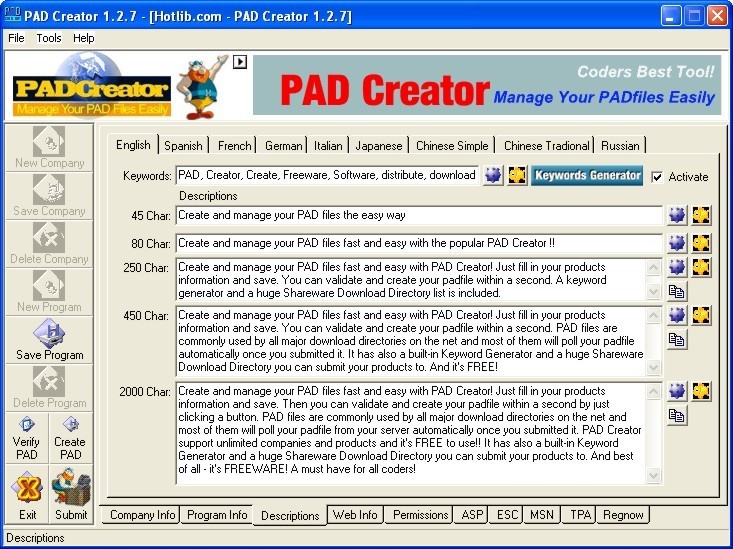Click the New Program icon
The image size is (733, 549).
point(49,286)
